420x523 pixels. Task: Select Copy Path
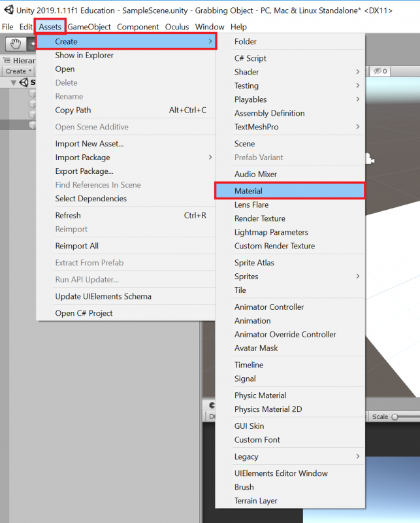pos(126,110)
